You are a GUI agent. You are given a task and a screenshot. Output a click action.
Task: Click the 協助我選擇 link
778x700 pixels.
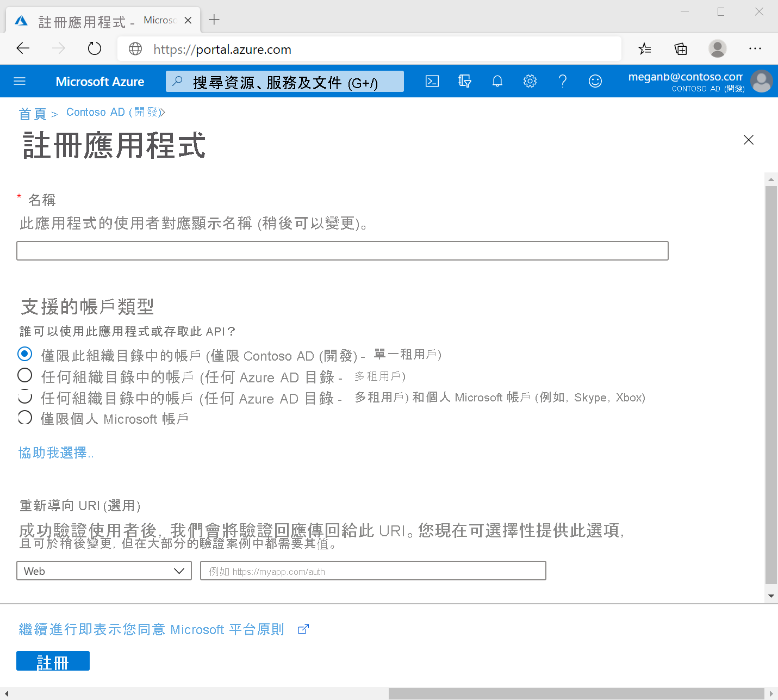pyautogui.click(x=56, y=453)
